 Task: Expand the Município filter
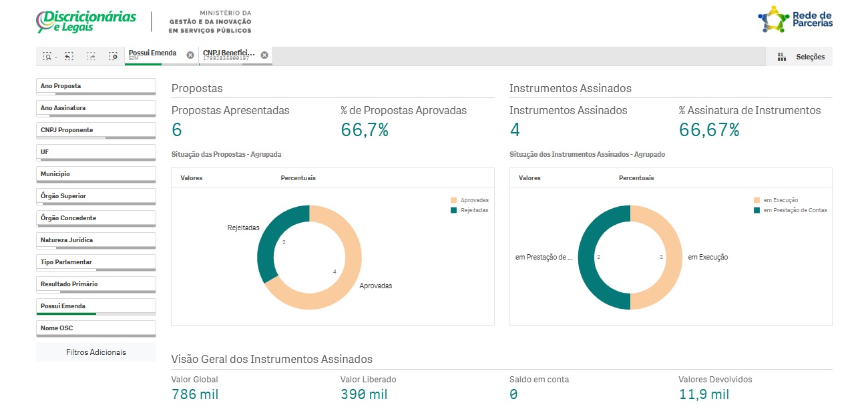point(95,174)
